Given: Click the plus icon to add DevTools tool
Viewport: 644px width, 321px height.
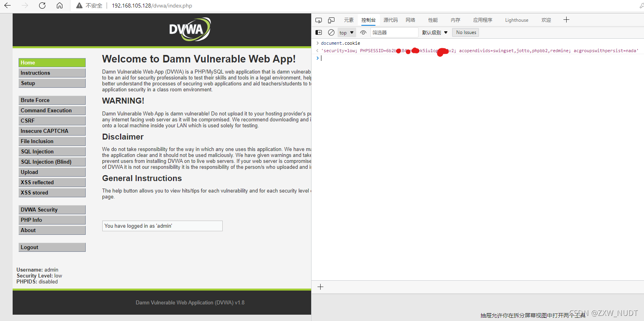Looking at the screenshot, I should coord(566,20).
